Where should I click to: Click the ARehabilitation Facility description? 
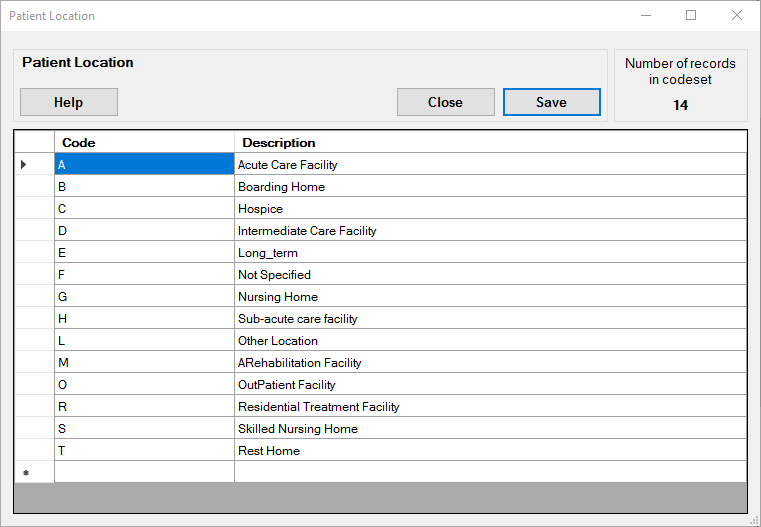coord(490,362)
